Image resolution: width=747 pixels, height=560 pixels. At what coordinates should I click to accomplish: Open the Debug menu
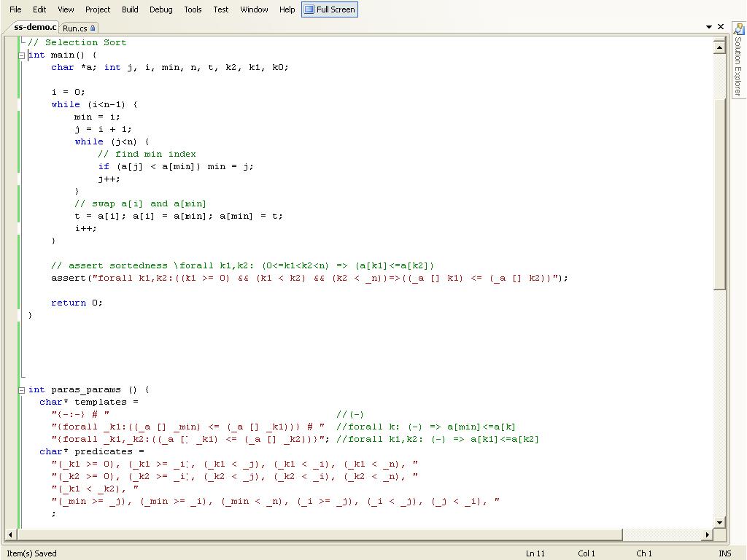coord(161,9)
